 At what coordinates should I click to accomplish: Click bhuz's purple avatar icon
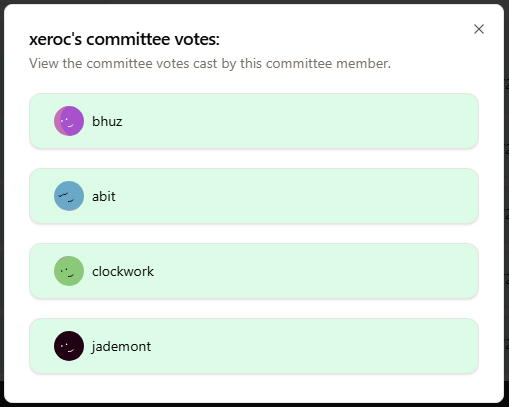(69, 121)
